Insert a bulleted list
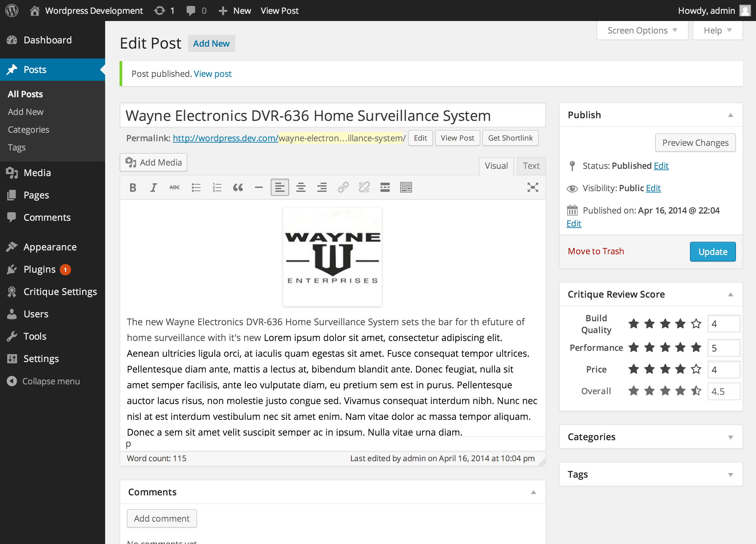Viewport: 756px width, 544px height. click(x=196, y=188)
